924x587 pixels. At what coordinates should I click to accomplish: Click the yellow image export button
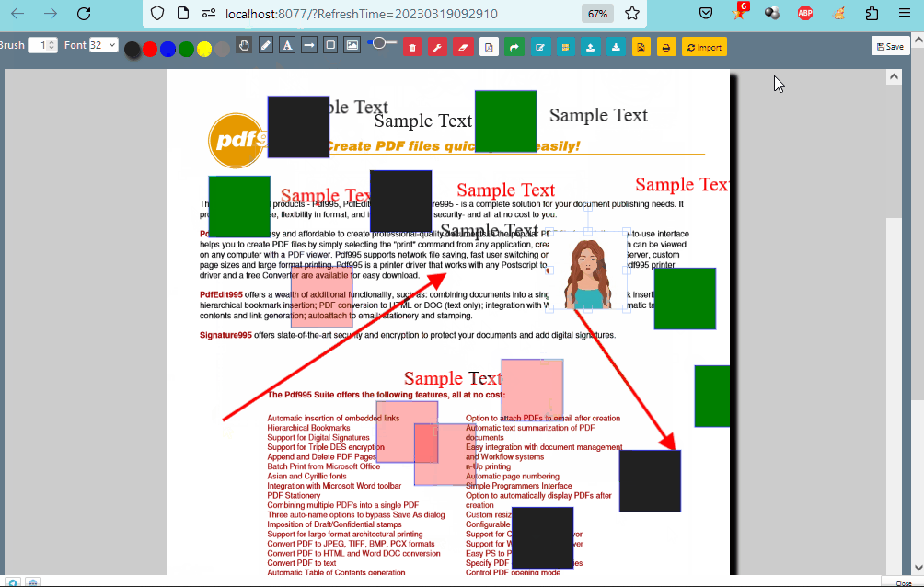point(641,47)
